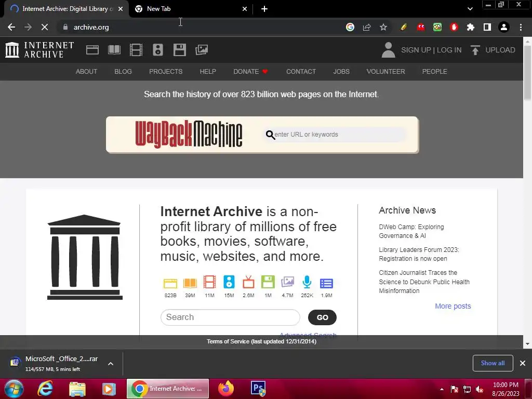
Task: Click the collections list icon labeled 1.9M
Action: (x=326, y=283)
